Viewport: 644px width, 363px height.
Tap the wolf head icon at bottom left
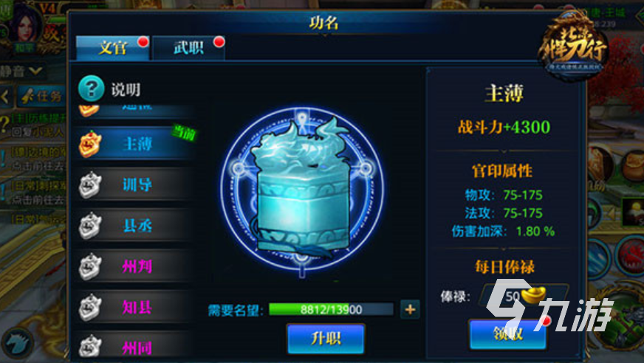[17, 343]
